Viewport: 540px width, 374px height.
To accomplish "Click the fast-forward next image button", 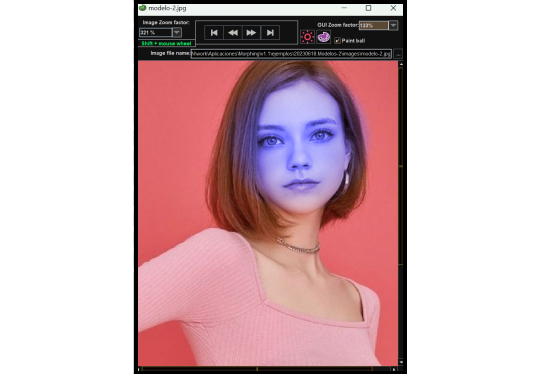I will click(251, 33).
